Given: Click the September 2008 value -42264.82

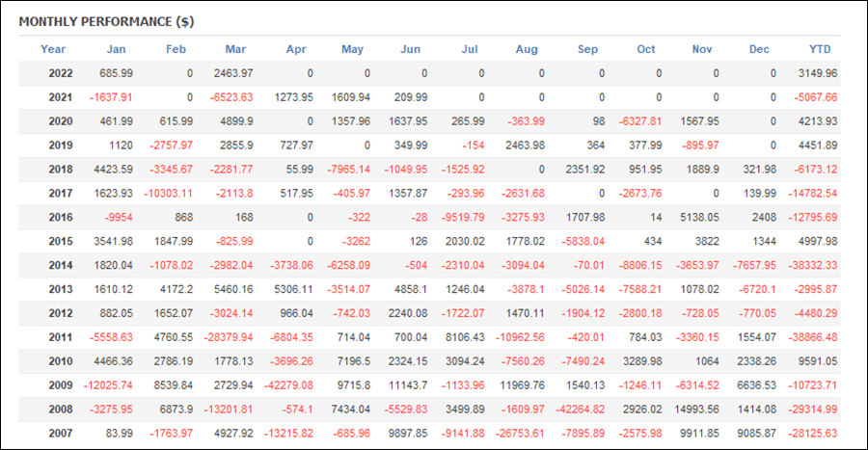Looking at the screenshot, I should 580,410.
